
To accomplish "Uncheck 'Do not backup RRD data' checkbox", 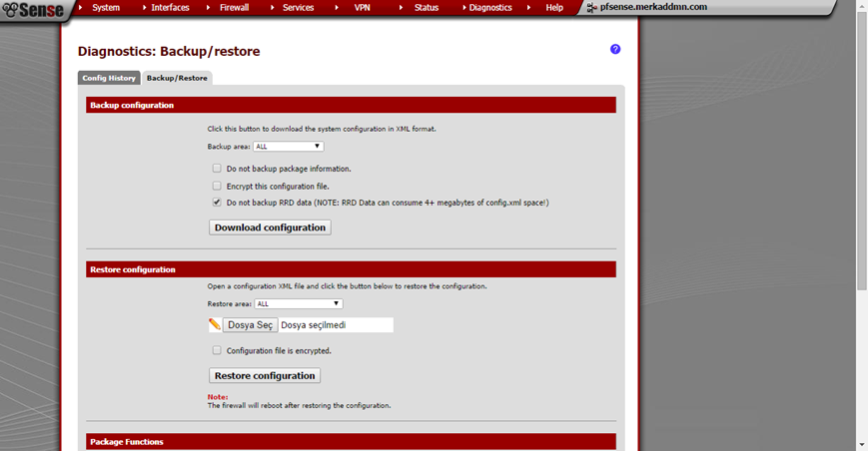I will 217,203.
